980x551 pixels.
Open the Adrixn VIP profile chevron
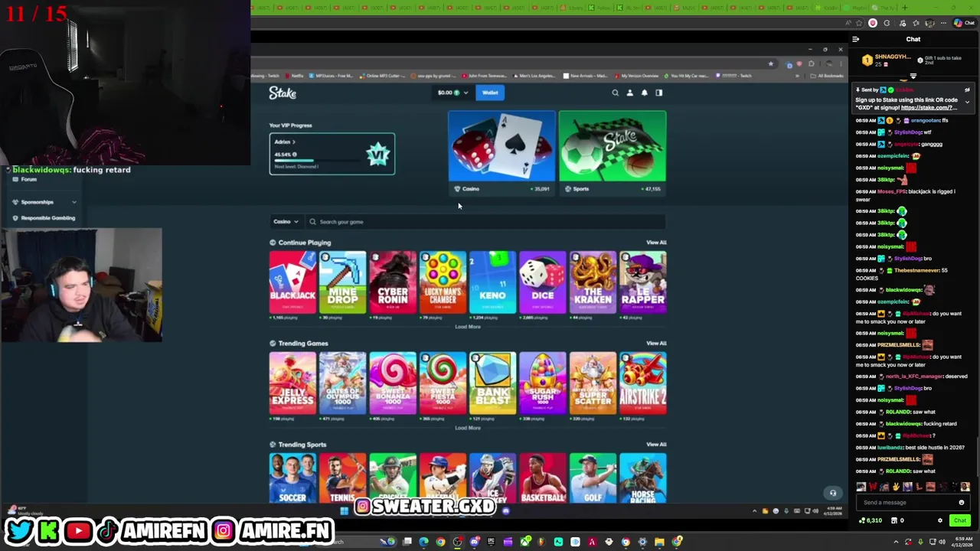[x=293, y=142]
